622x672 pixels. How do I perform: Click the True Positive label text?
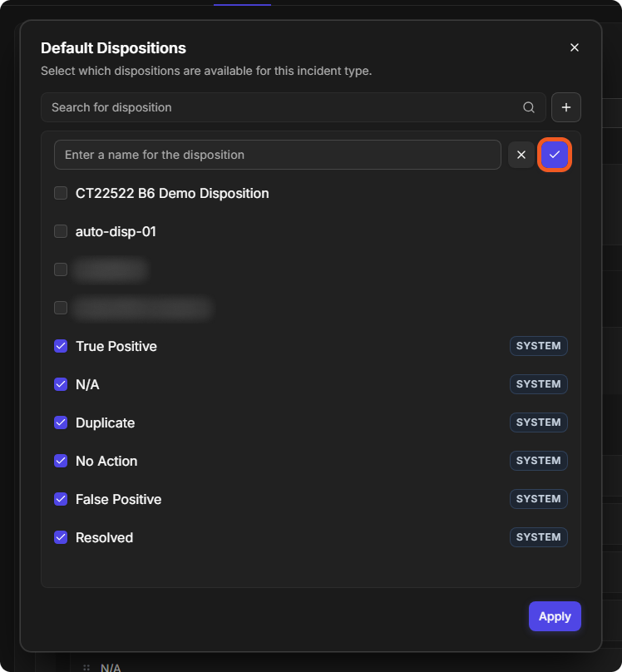point(116,346)
